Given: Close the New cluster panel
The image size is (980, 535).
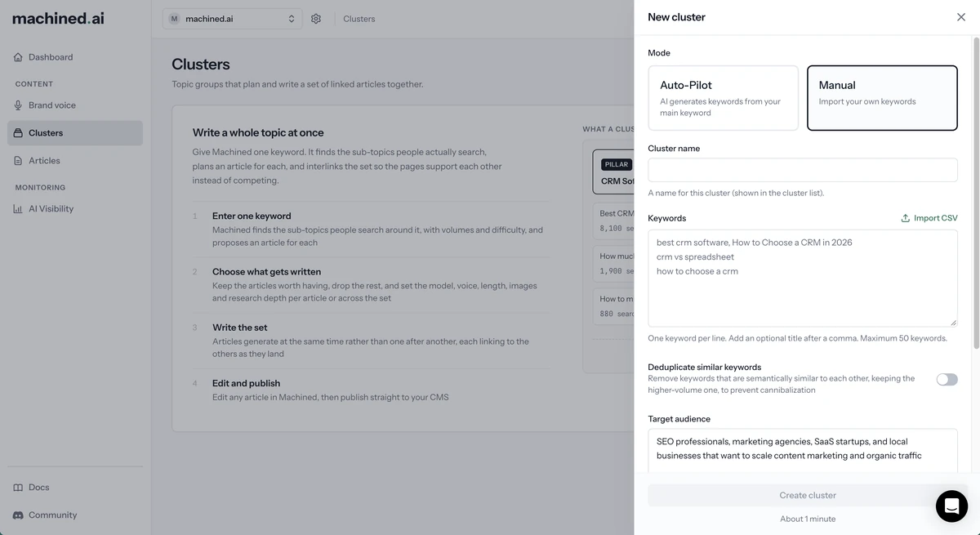Looking at the screenshot, I should pos(961,17).
